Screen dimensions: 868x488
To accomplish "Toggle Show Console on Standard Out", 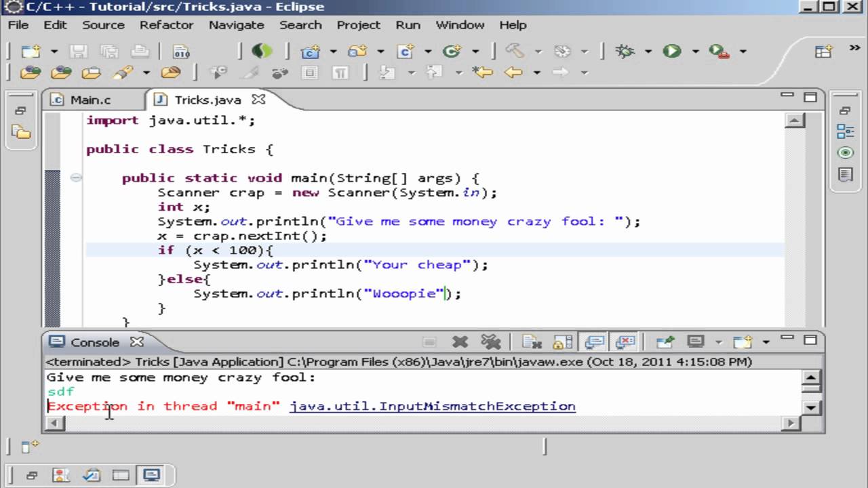I will point(594,342).
